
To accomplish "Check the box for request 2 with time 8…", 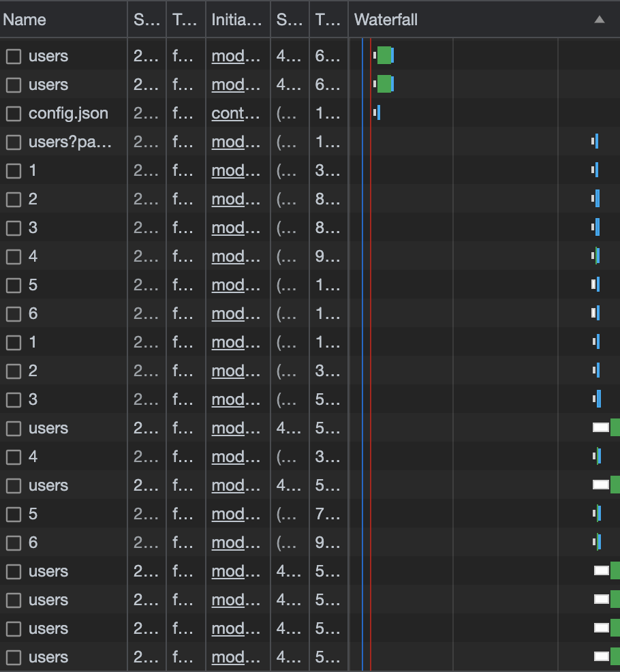I will pos(14,199).
